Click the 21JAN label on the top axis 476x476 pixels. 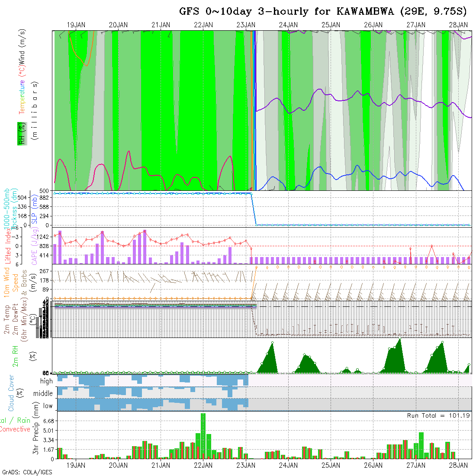pyautogui.click(x=161, y=25)
